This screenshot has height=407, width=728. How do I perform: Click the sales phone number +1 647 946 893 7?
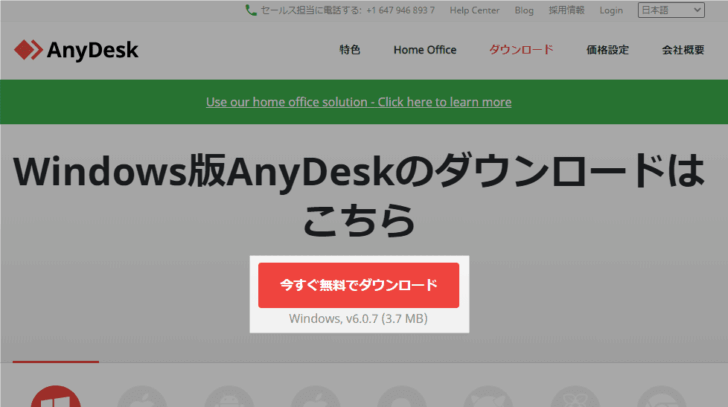(400, 10)
